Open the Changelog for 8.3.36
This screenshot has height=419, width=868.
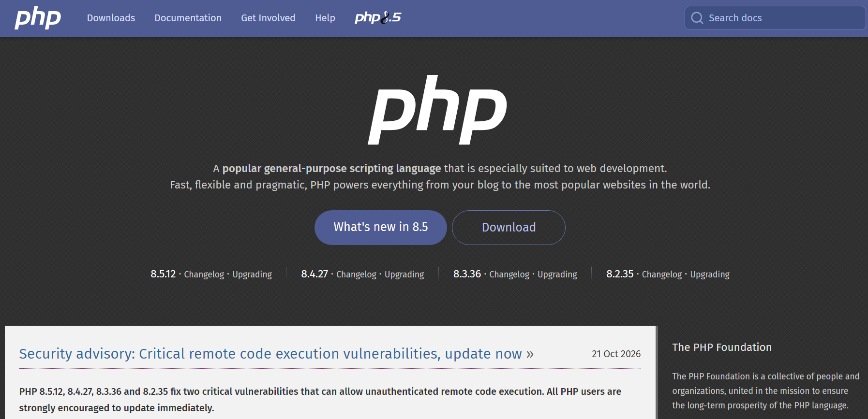click(509, 275)
